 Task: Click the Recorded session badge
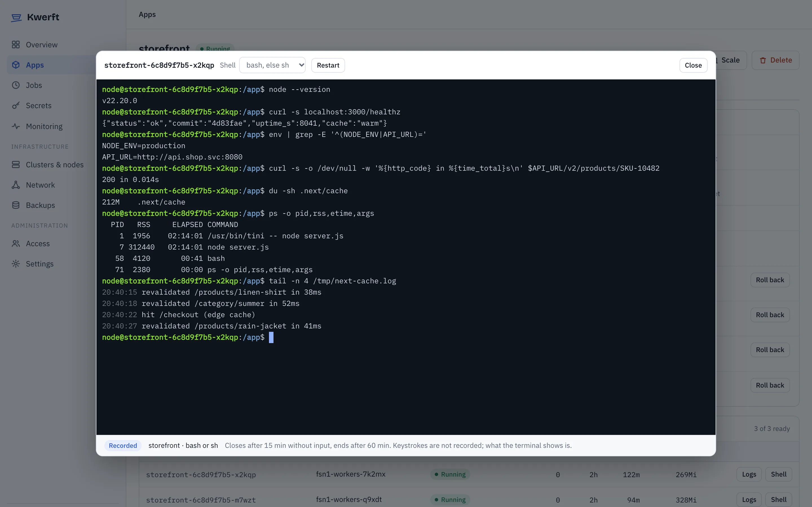click(123, 445)
